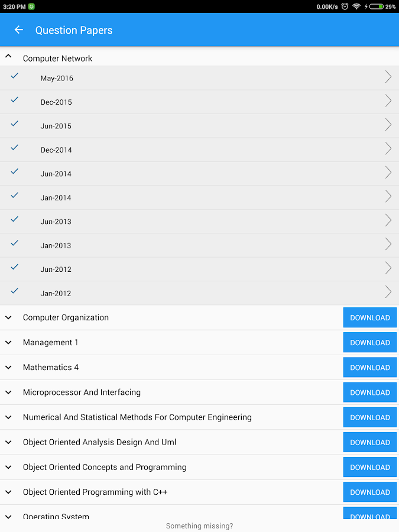Download Object Oriented Programming with C++ papers
Viewport: 399px width, 532px height.
point(370,492)
